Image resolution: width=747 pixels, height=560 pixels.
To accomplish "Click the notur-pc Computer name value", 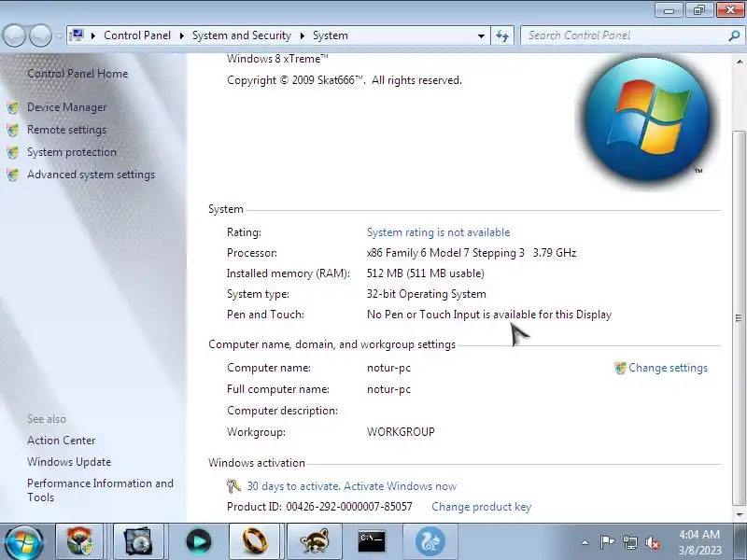I will pos(388,368).
